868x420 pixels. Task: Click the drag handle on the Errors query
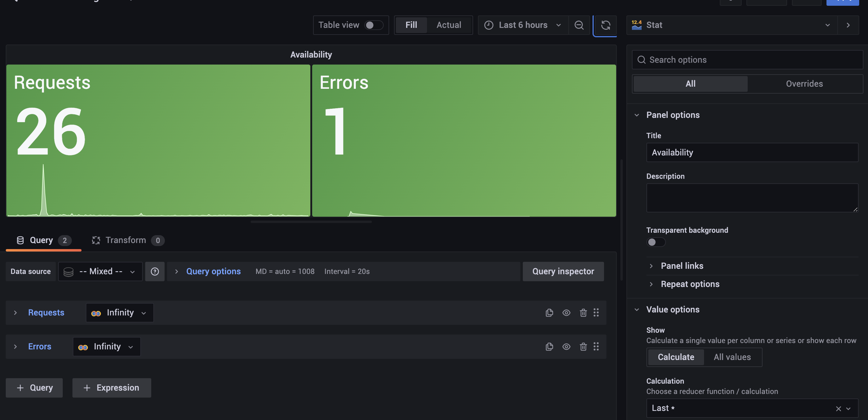pos(596,346)
